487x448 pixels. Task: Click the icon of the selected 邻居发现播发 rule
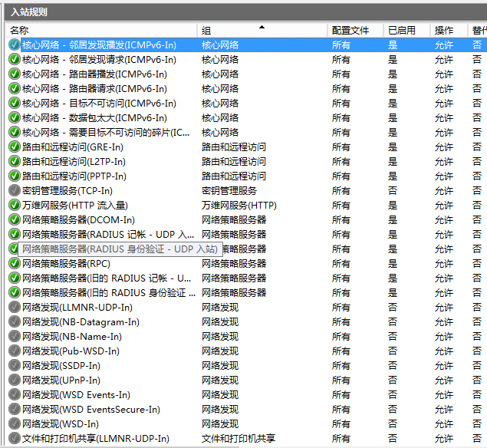click(15, 44)
